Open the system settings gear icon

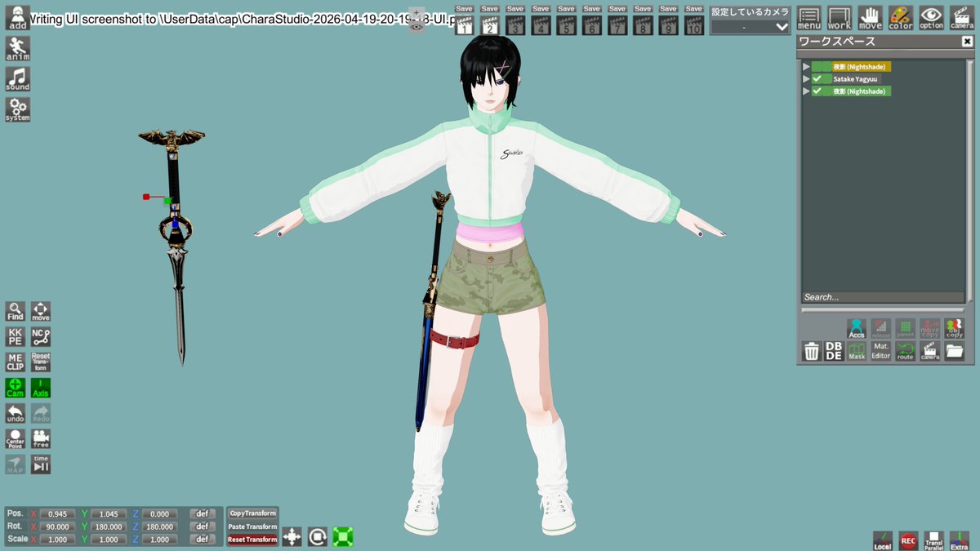point(17,109)
